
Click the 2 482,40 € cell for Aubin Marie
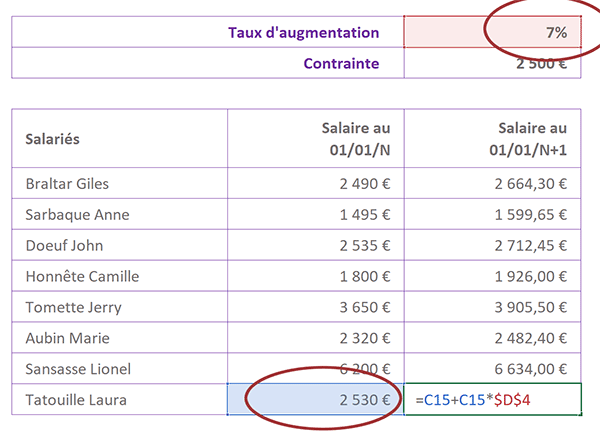tap(492, 338)
